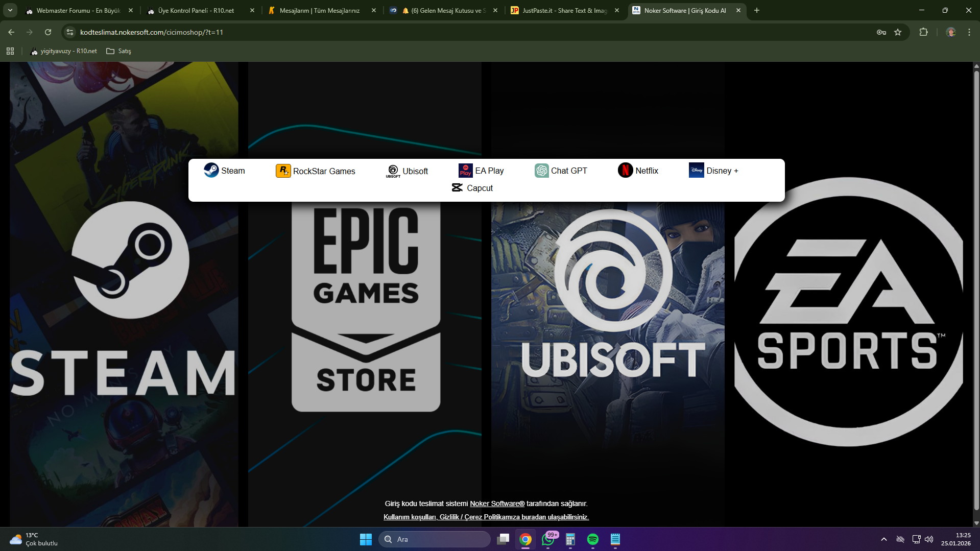The height and width of the screenshot is (551, 980).
Task: Open the Chat GPT text link
Action: 569,171
